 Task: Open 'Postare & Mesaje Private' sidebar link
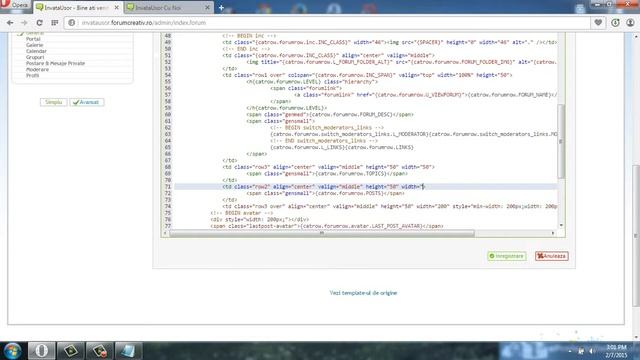[x=55, y=64]
